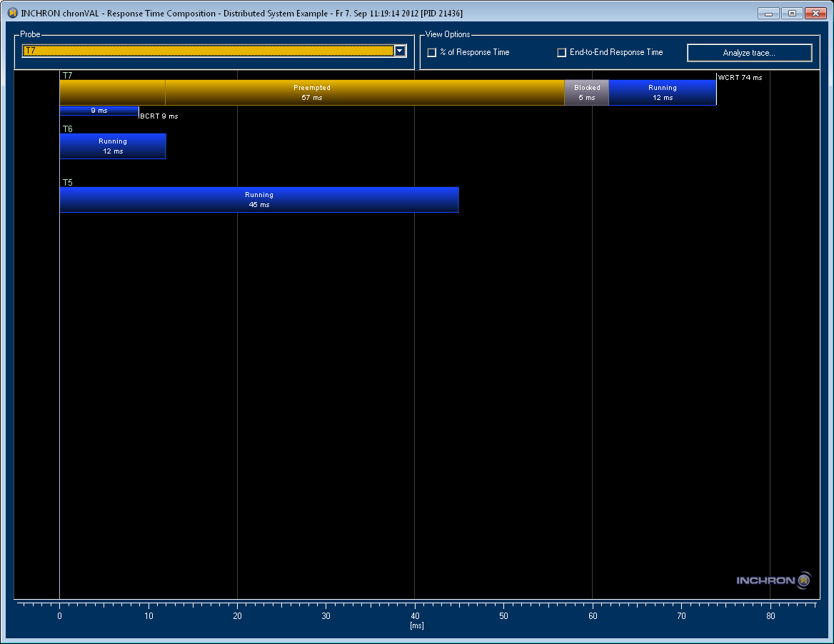
Task: Open the Probe dropdown arrow
Action: [400, 51]
